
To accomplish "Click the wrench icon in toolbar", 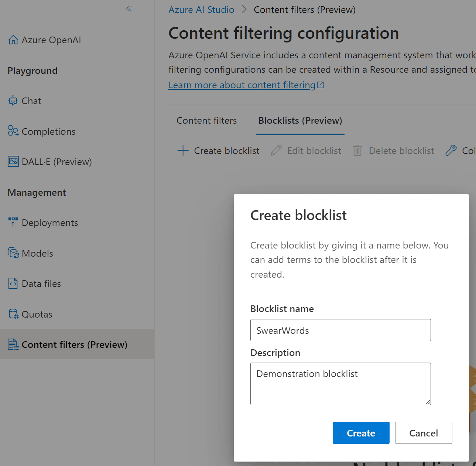I will tap(451, 151).
